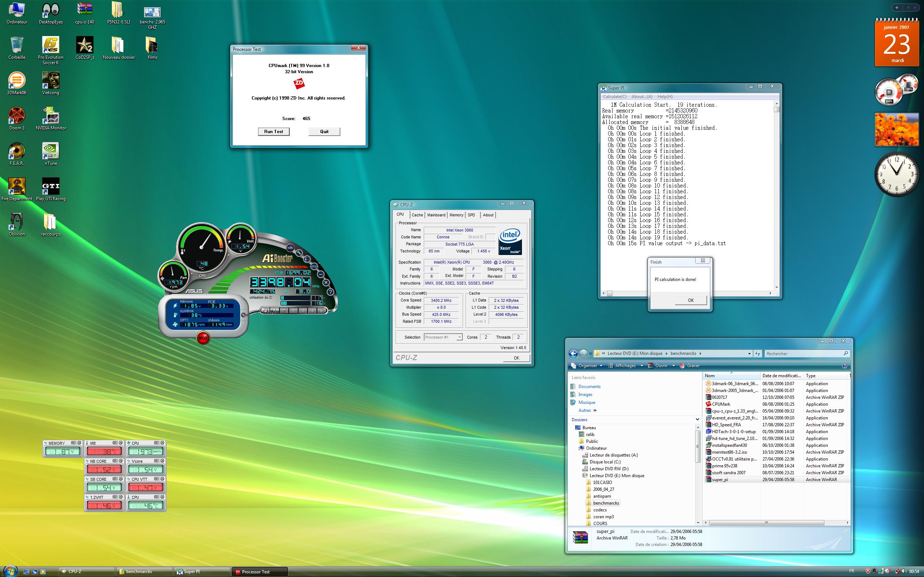Click the Graver burn disc icon
The width and height of the screenshot is (924, 577).
coord(682,366)
